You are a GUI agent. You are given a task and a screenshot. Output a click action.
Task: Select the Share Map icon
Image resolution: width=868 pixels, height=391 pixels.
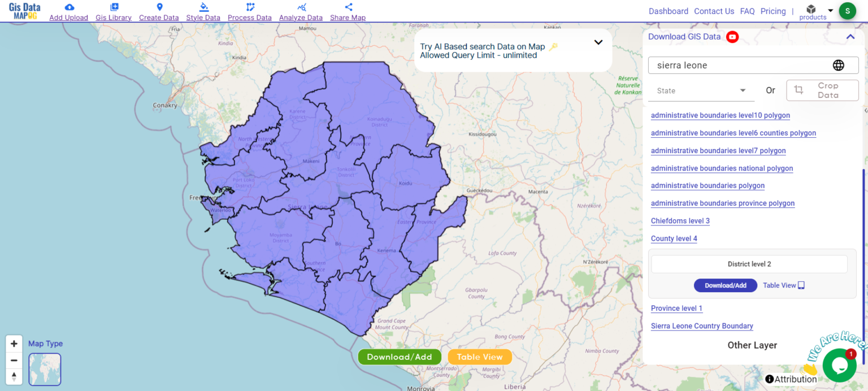[x=348, y=7]
